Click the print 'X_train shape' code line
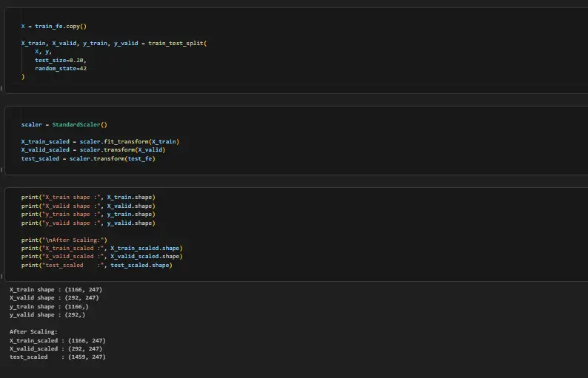Viewport: 588px width, 378px height. 88,197
